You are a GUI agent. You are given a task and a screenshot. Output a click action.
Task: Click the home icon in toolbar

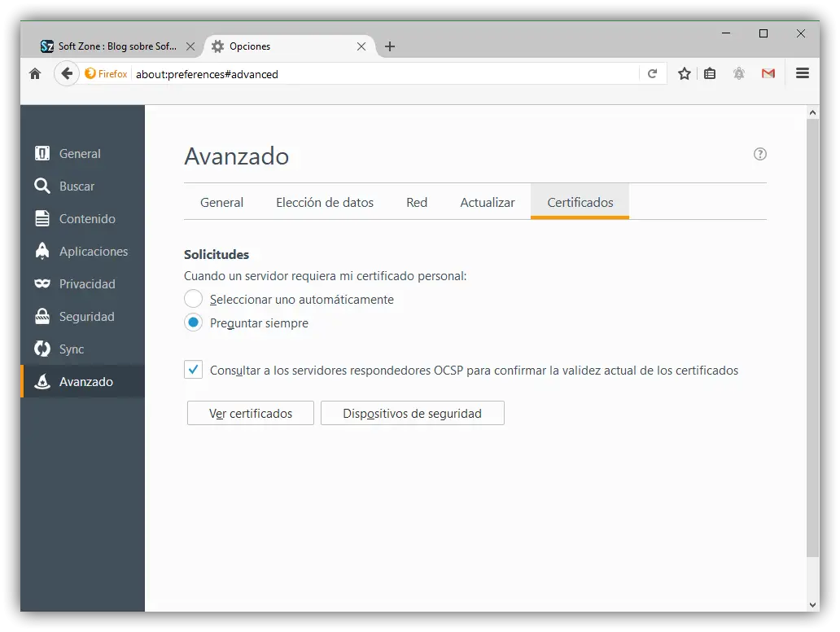pyautogui.click(x=35, y=74)
